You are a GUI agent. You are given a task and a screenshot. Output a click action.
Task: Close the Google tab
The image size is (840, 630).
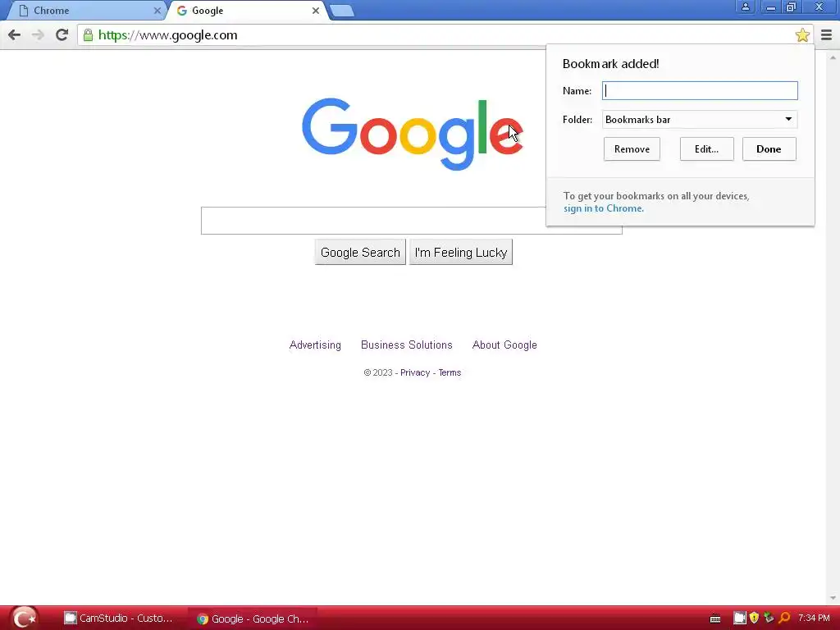click(316, 11)
